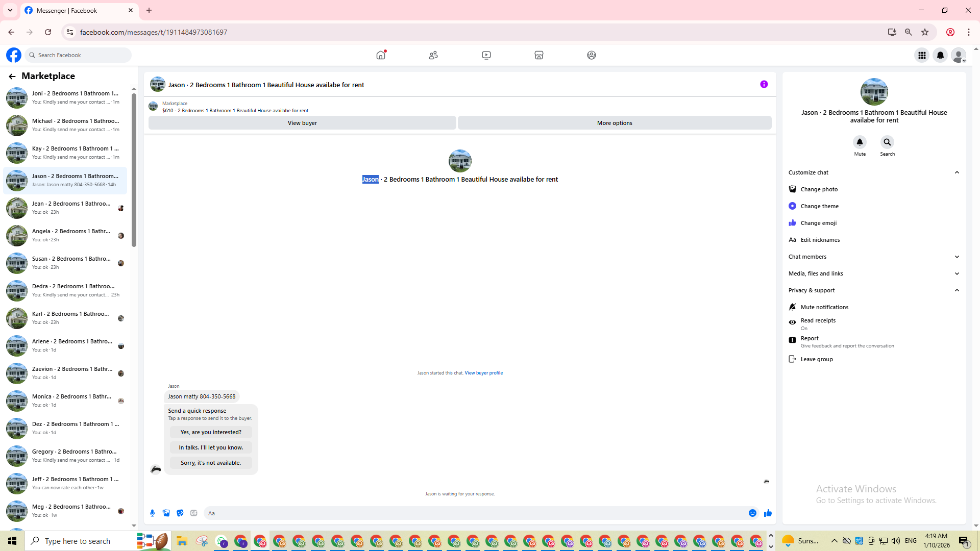
Task: Choose the Change theme color option
Action: click(x=819, y=206)
